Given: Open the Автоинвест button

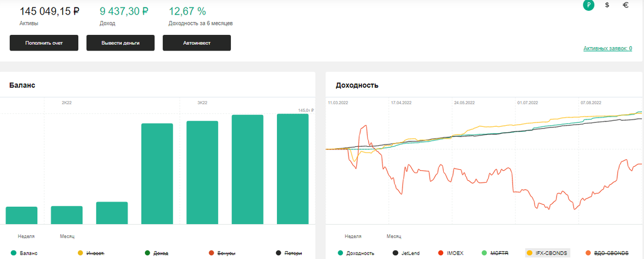Looking at the screenshot, I should coord(197,43).
